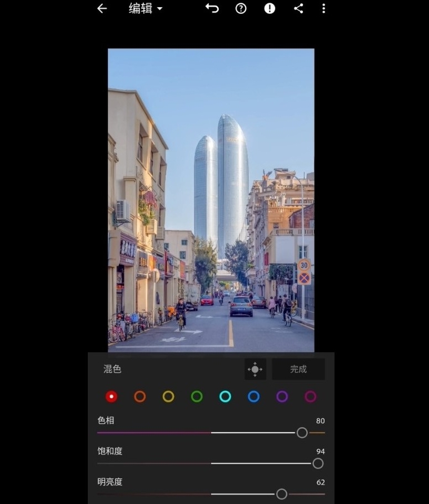The image size is (429, 504).
Task: Go back using the arrow icon
Action: 102,8
